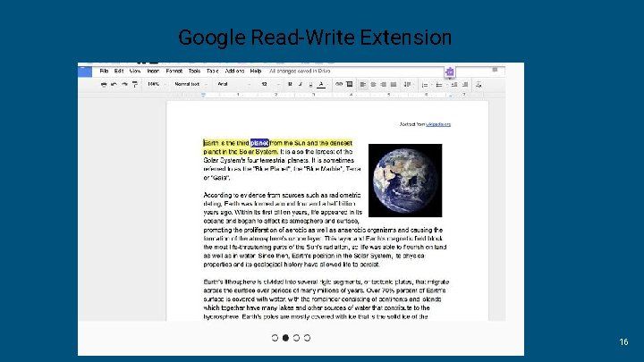Viewport: 644px width, 362px height.
Task: Click the numbered list icon
Action: coord(426,85)
